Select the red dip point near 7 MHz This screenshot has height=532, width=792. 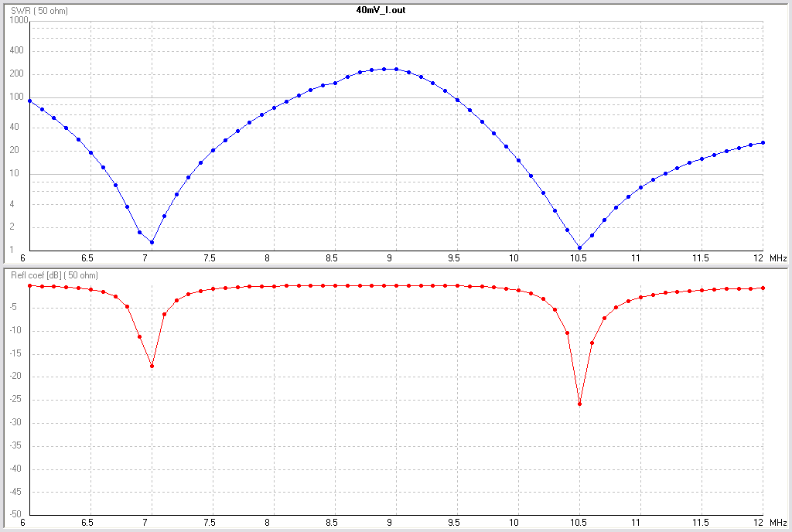pos(152,366)
